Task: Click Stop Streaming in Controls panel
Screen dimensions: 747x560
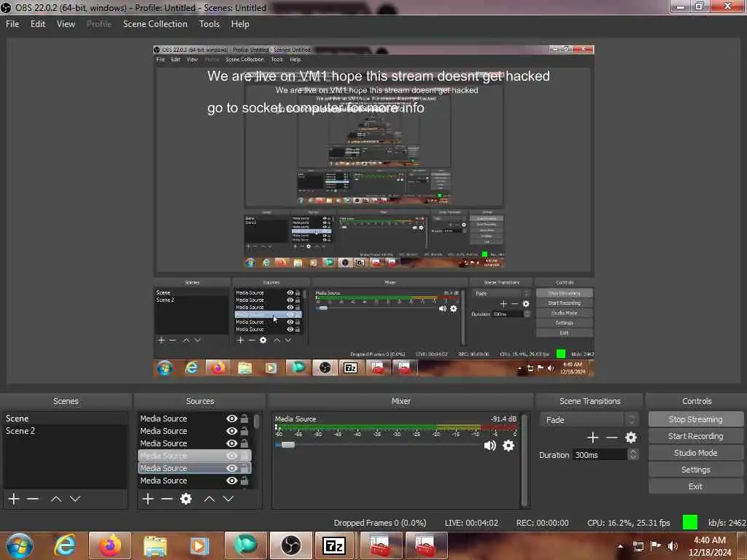Action: [695, 419]
